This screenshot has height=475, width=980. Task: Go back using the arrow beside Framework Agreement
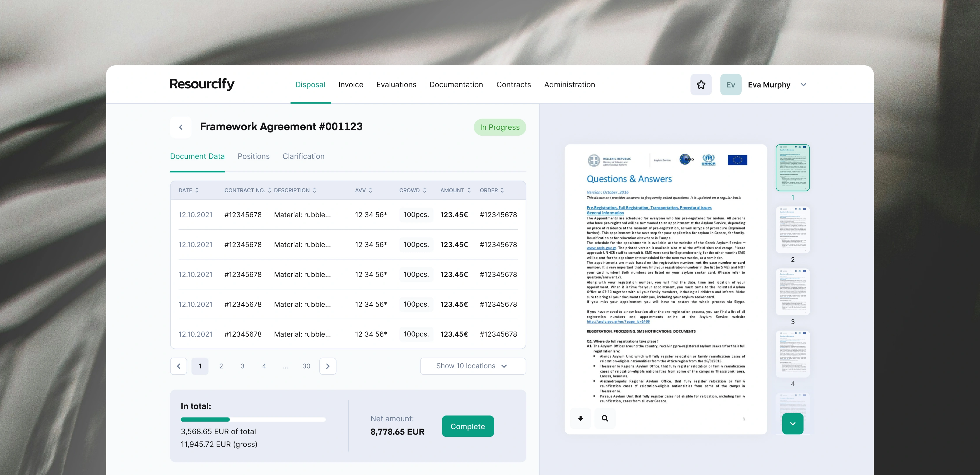[x=181, y=127]
